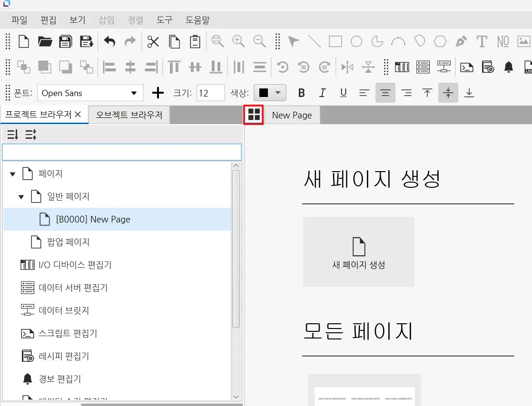Collapse the 일반 페이지 tree node

21,197
